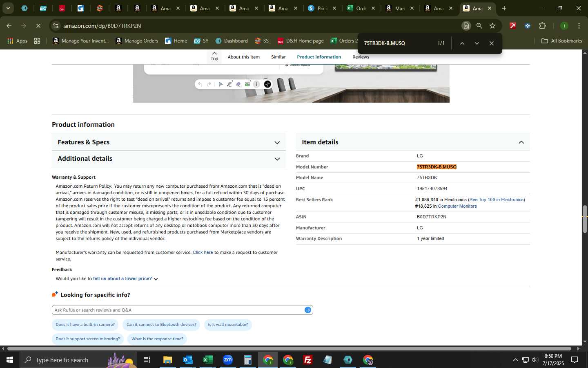This screenshot has height=368, width=588.
Task: Open the Extensions puzzle piece menu
Action: click(x=542, y=26)
